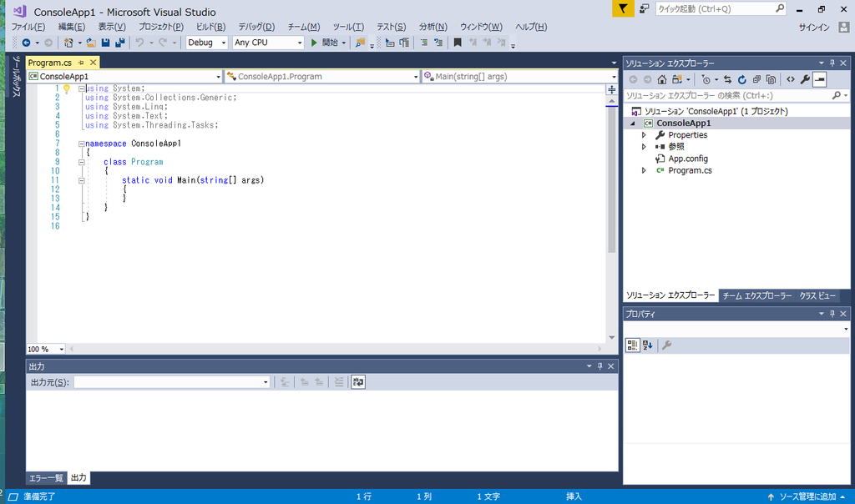Switch to the クラス ビュー tab

pos(817,296)
